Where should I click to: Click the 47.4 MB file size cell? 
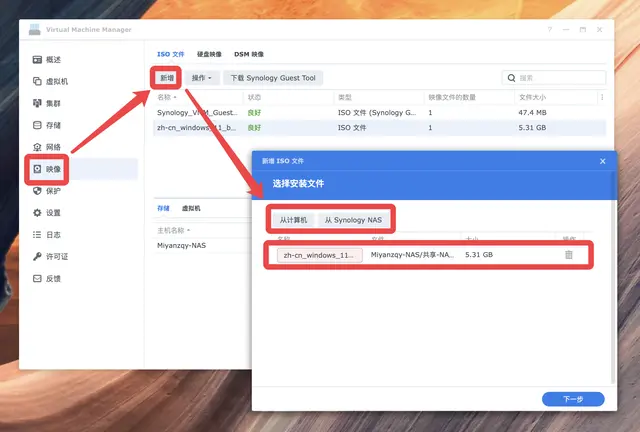pyautogui.click(x=532, y=112)
